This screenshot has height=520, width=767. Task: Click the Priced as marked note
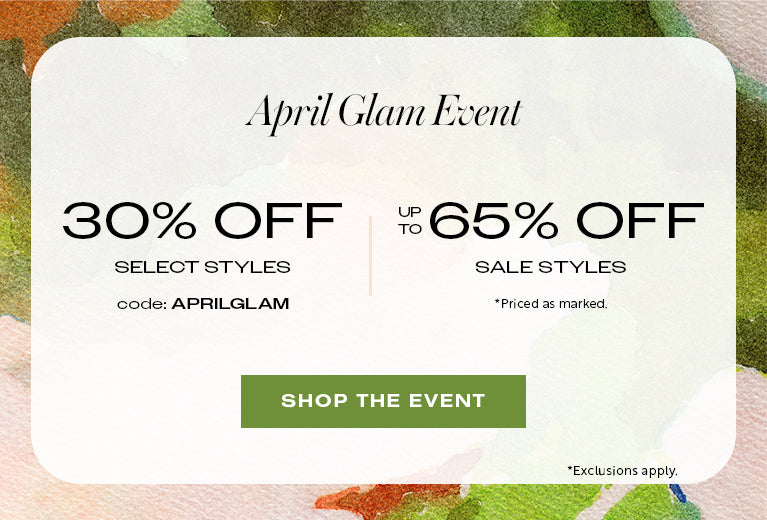[550, 303]
